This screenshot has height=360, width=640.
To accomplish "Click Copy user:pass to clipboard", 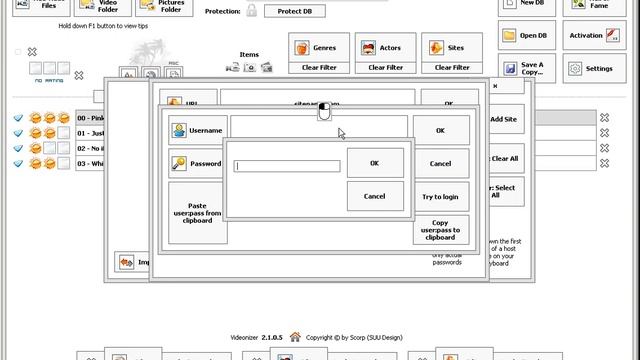I will (441, 230).
